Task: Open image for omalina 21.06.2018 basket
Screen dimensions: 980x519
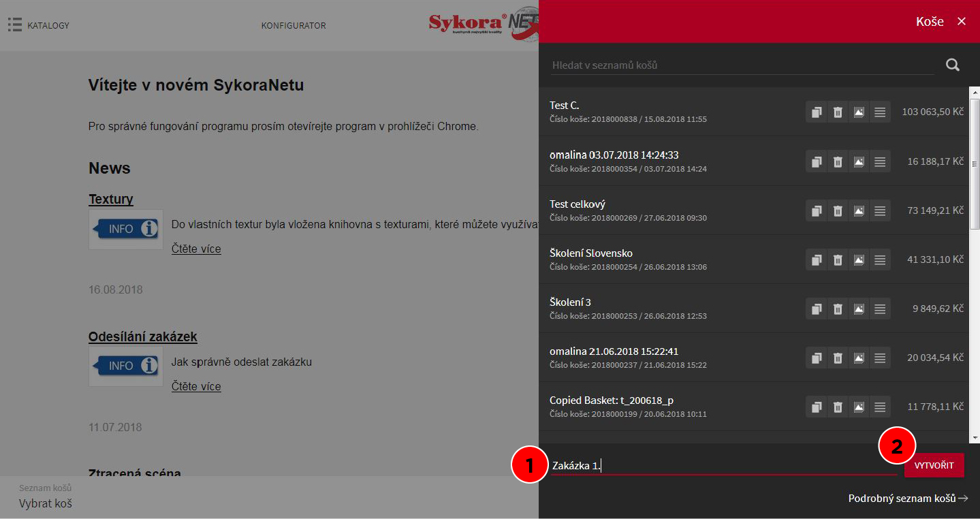Action: tap(859, 358)
